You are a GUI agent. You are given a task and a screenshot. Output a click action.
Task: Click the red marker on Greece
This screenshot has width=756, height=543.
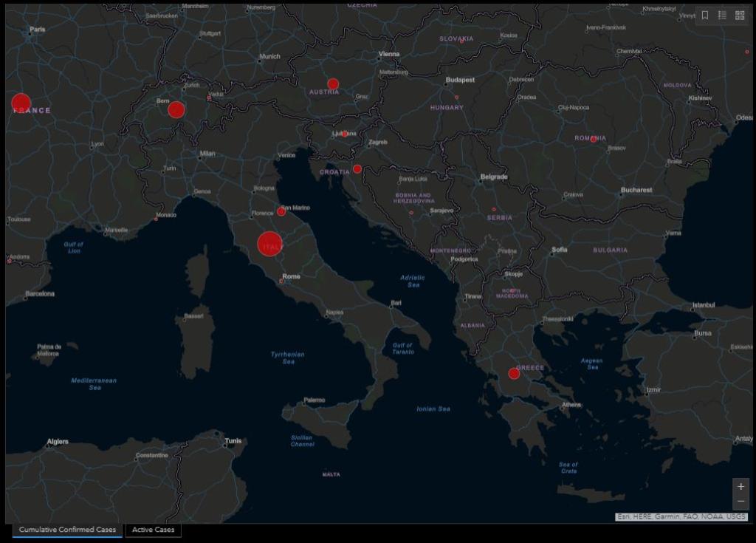click(x=514, y=374)
